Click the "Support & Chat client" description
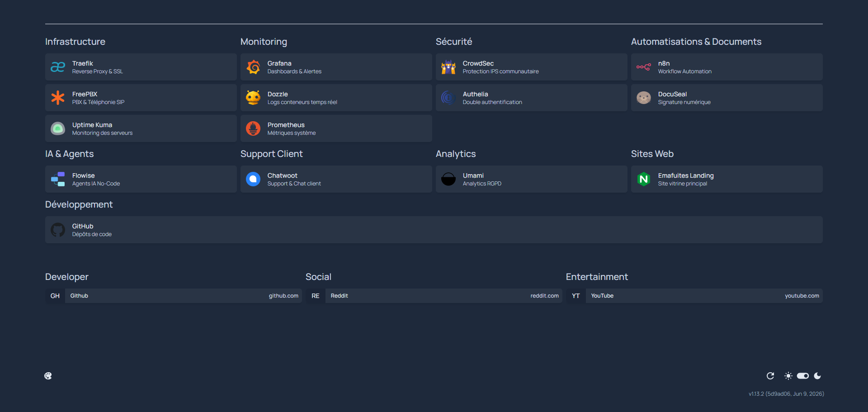868x412 pixels. click(x=294, y=184)
